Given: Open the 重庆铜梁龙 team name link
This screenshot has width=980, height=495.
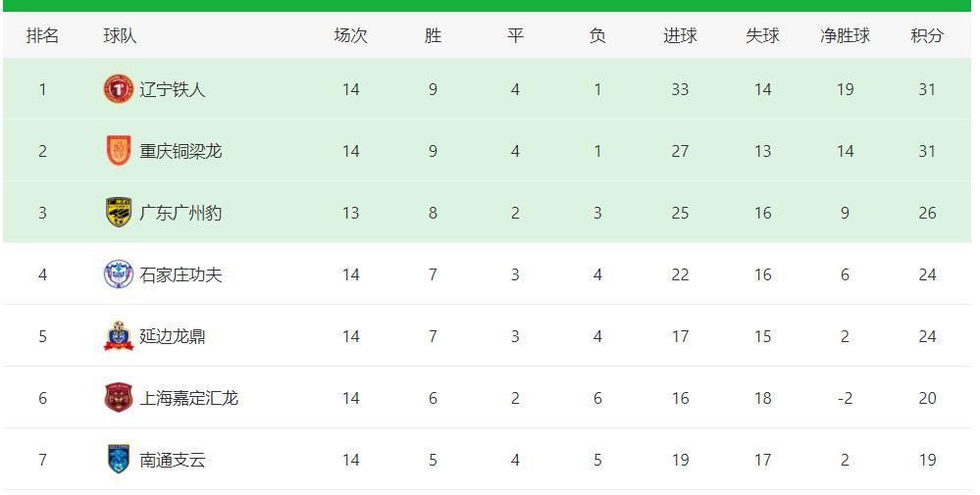Looking at the screenshot, I should coord(181,151).
